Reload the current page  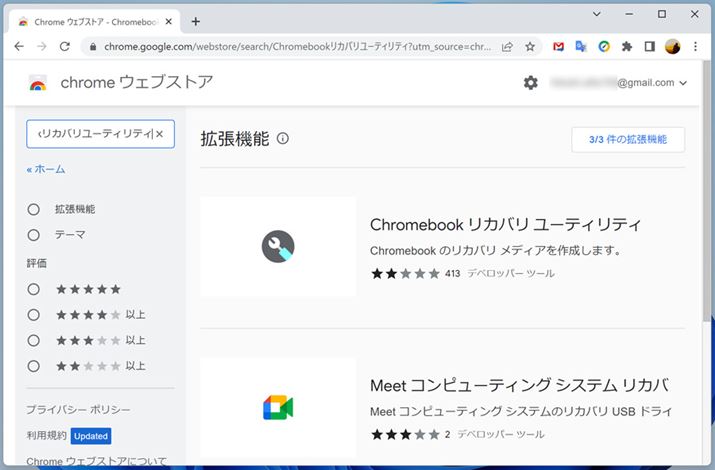pos(65,46)
